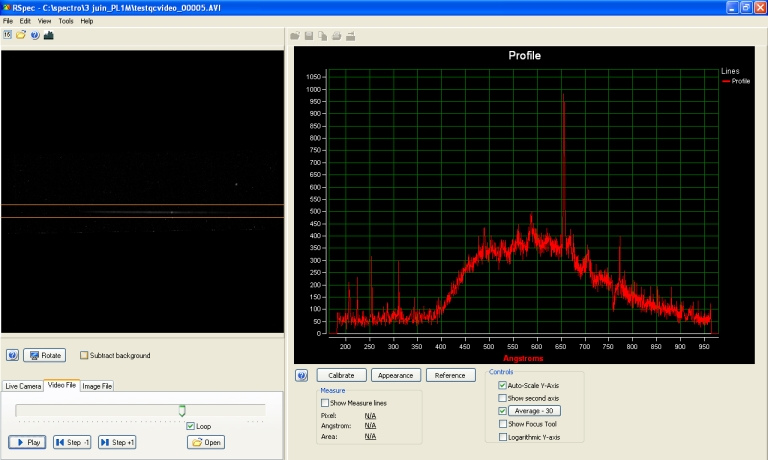The image size is (768, 460).
Task: Open the View menu
Action: 44,21
